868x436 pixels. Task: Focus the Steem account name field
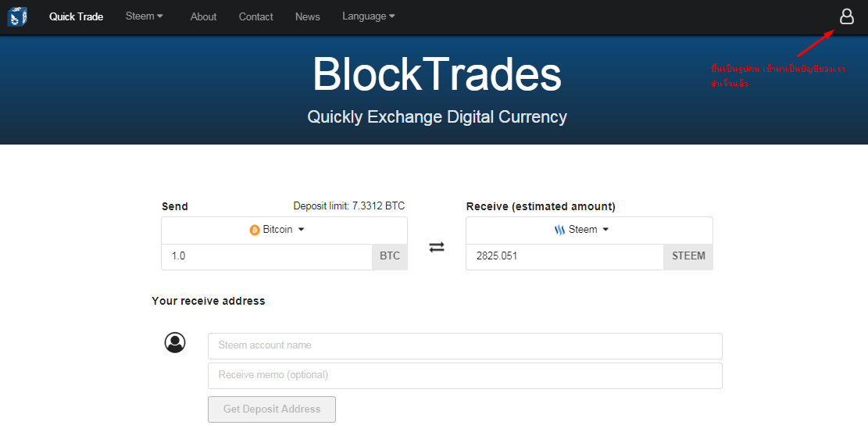pos(465,346)
